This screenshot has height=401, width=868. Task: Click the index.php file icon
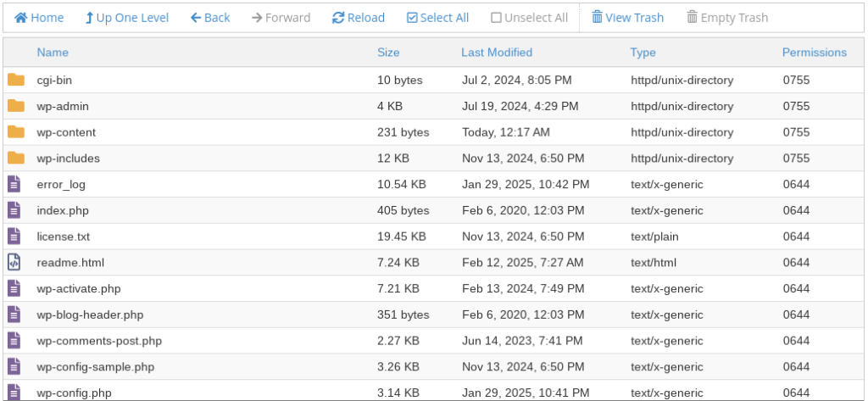[x=14, y=210]
